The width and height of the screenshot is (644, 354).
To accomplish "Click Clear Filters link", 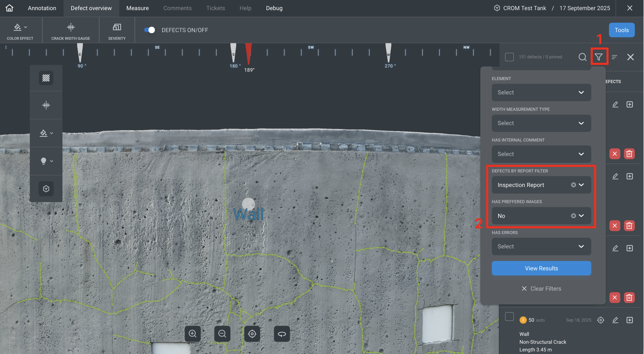I will click(541, 288).
